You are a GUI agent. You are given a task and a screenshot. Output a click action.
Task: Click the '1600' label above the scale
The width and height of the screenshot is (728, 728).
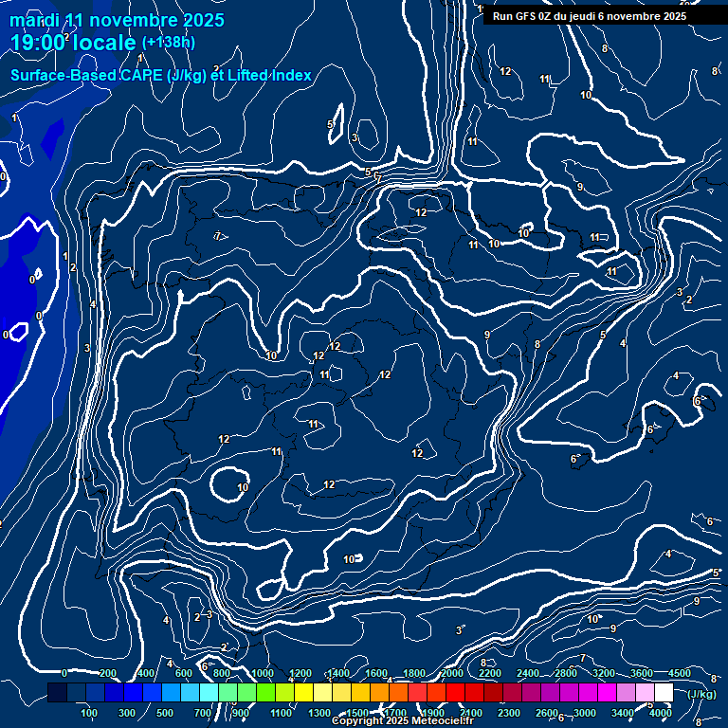376,673
